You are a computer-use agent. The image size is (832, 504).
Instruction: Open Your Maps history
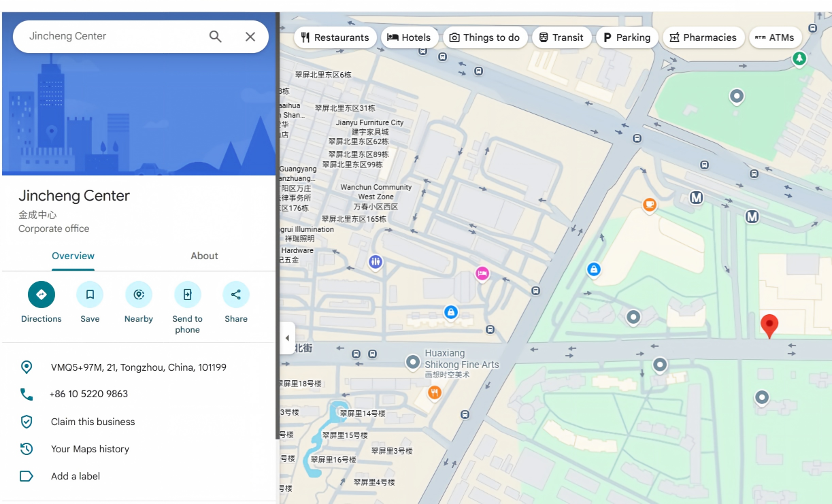(90, 449)
